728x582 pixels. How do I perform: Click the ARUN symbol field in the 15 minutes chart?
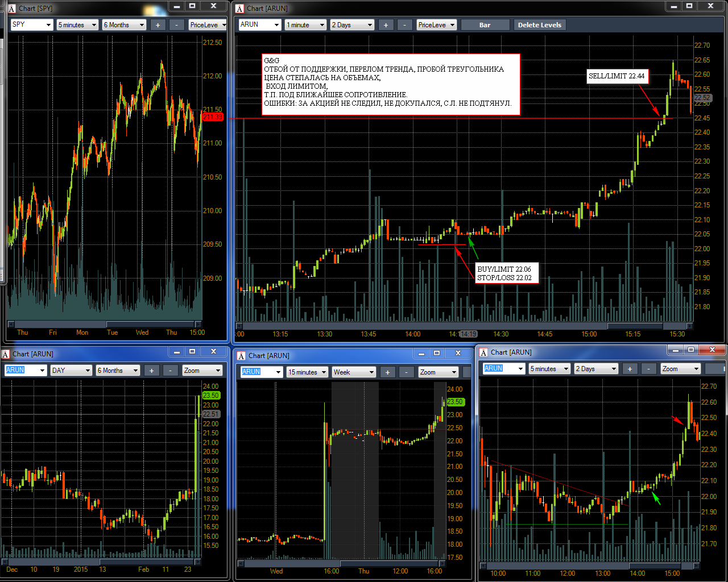[261, 372]
